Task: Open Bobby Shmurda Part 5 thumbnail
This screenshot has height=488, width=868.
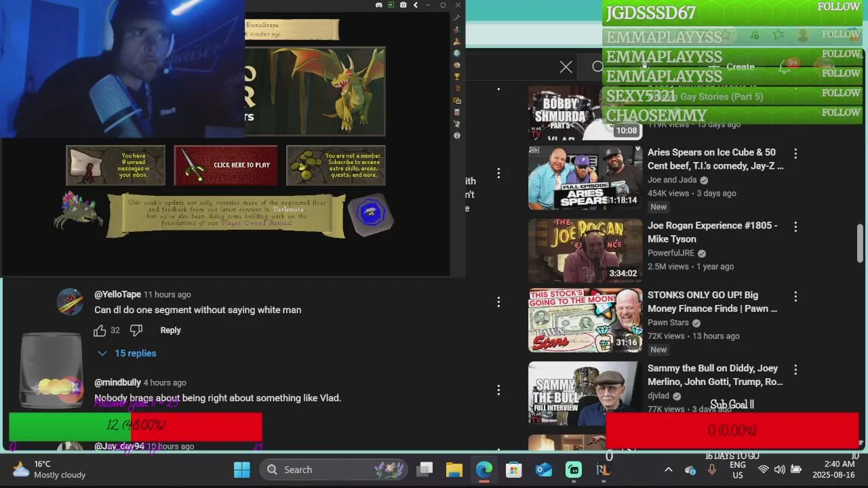Action: pyautogui.click(x=585, y=113)
